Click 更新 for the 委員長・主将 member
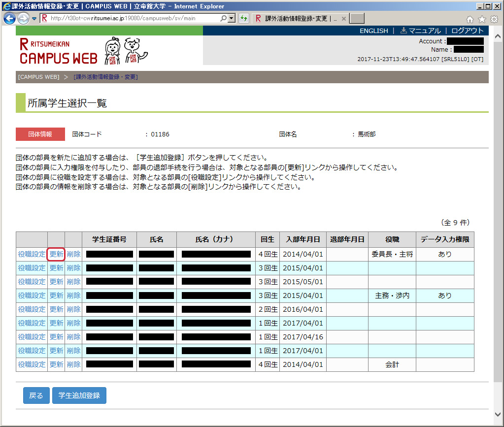Image resolution: width=504 pixels, height=427 pixels. point(56,254)
